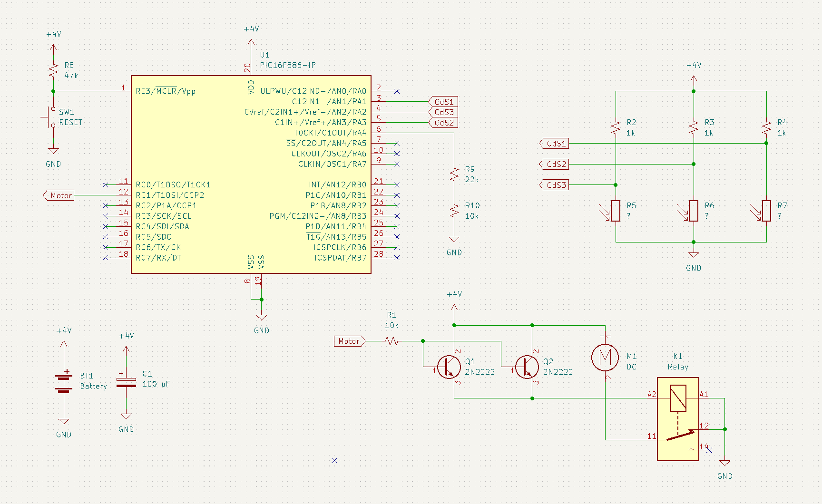
Task: Select transistor Q1 symbol
Action: [x=449, y=367]
